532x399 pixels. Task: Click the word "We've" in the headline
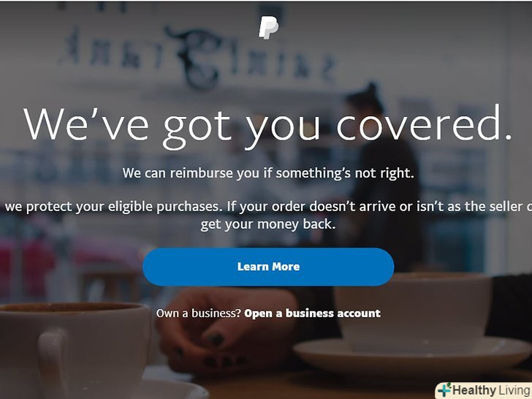[x=85, y=123]
